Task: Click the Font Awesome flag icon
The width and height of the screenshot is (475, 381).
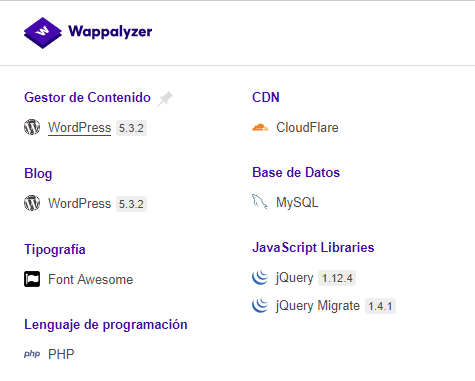Action: pyautogui.click(x=32, y=279)
